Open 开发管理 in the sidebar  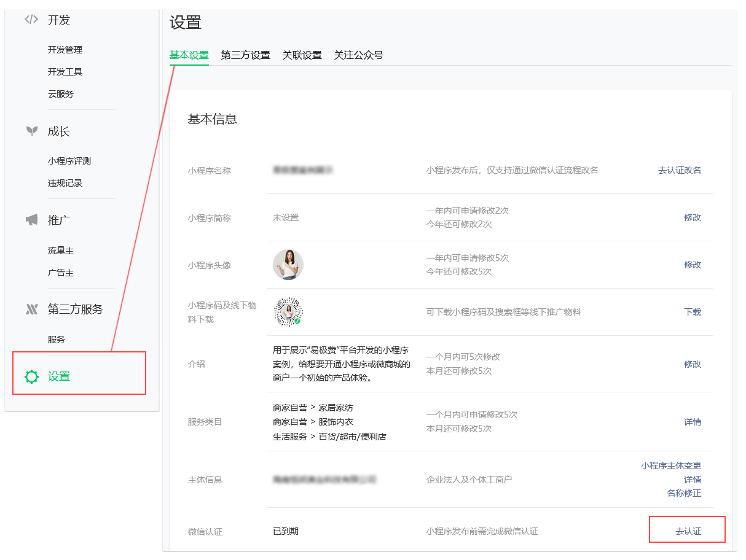tap(65, 50)
